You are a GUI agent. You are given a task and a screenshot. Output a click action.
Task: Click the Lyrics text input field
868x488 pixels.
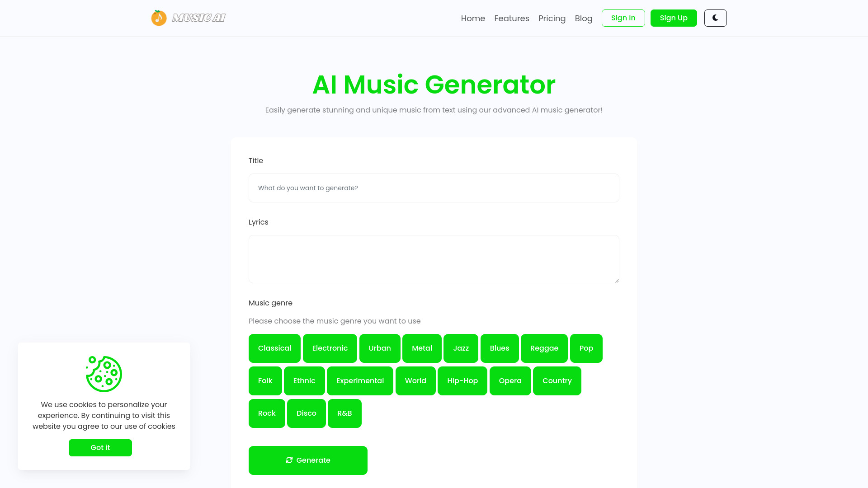point(434,258)
